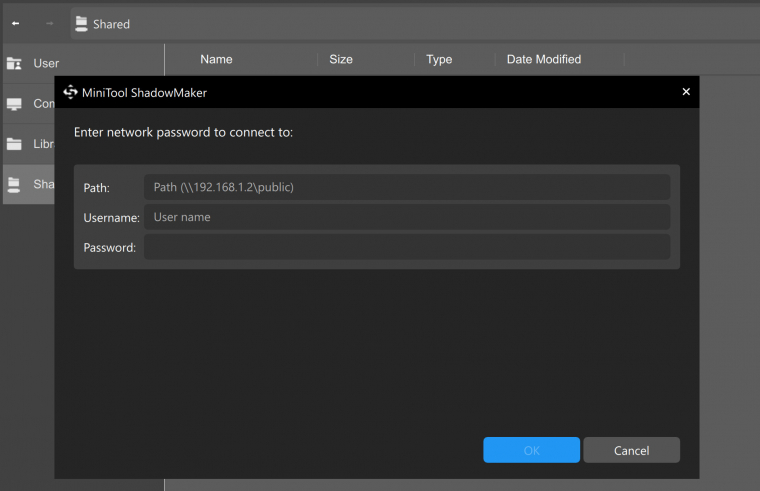Click the forward arrow navigation icon
The image size is (760, 491).
[x=49, y=23]
